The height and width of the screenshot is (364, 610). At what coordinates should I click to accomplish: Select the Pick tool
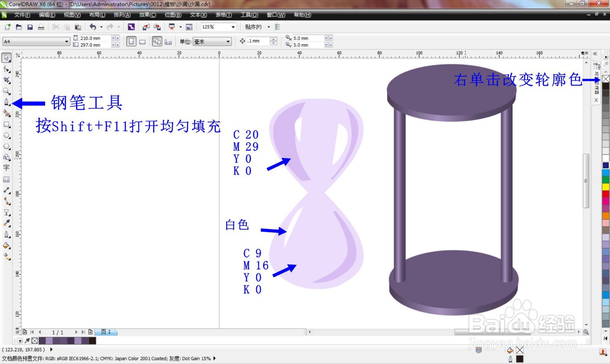coord(6,58)
